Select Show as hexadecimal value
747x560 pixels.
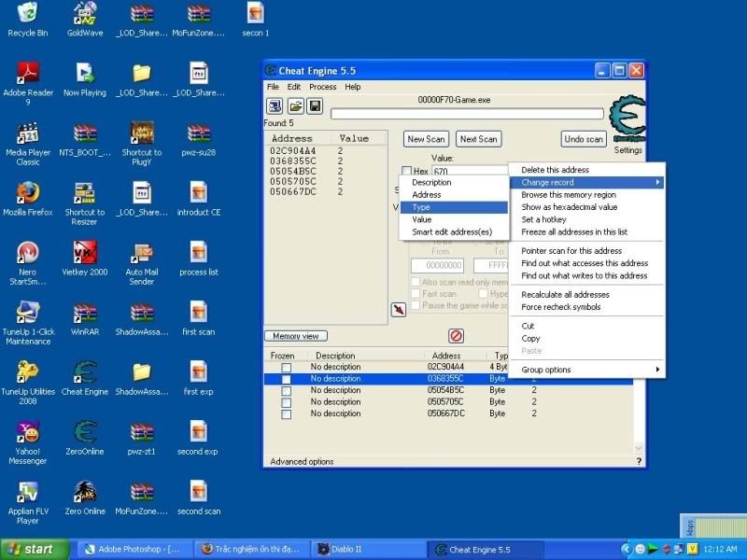587,207
